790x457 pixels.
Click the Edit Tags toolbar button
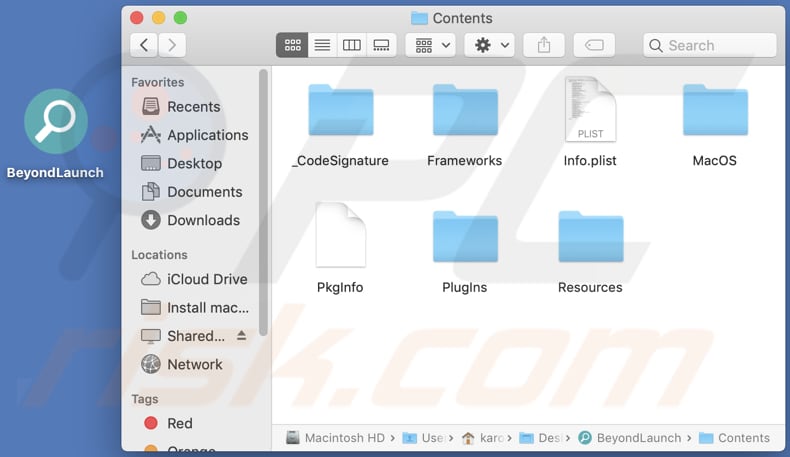[594, 45]
